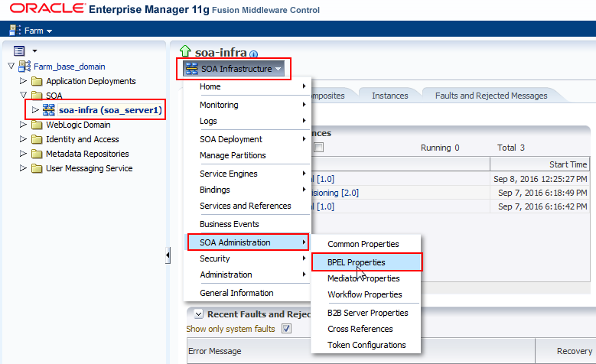Select Workflow Properties in submenu
596x364 pixels.
pos(364,294)
